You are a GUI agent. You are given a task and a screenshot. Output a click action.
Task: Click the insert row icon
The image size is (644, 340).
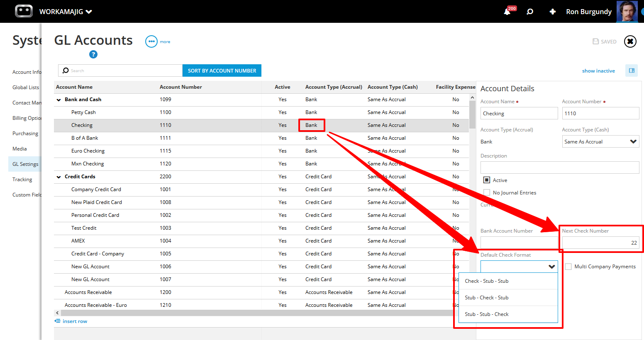coord(57,321)
